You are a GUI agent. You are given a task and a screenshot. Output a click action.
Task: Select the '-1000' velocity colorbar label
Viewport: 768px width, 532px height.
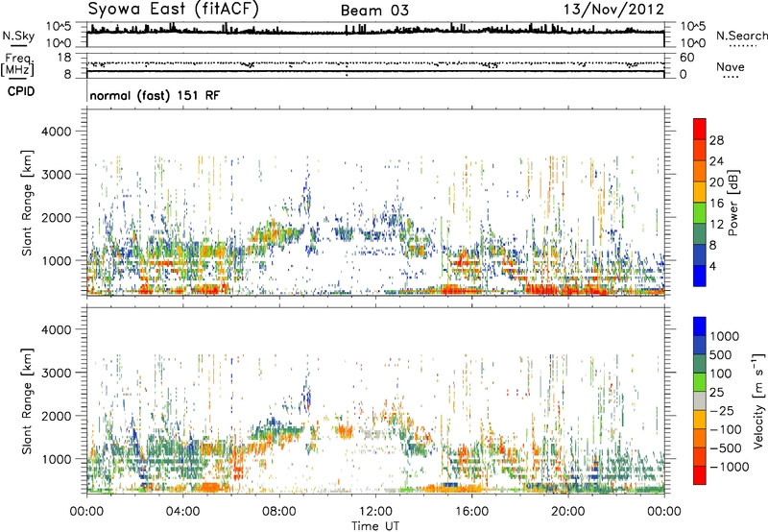pyautogui.click(x=729, y=467)
